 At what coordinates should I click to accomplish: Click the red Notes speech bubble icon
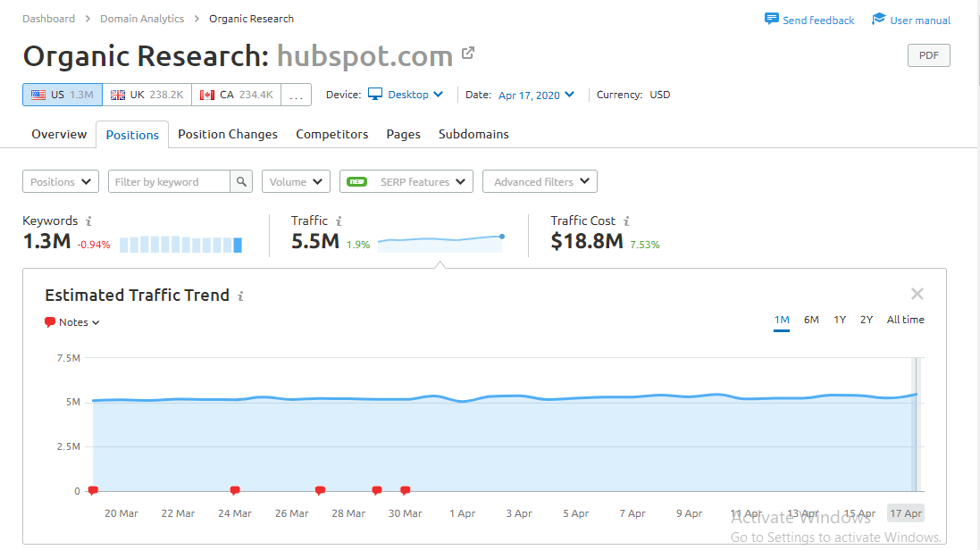(x=50, y=322)
